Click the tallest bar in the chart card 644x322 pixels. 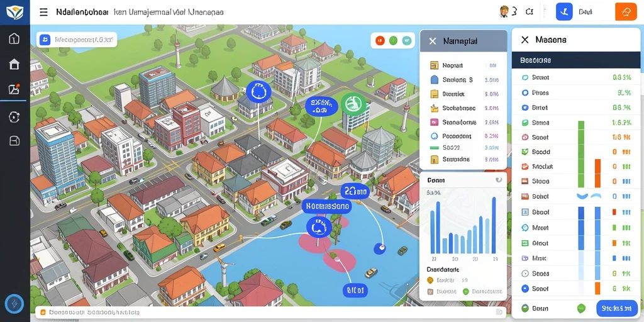[494, 225]
